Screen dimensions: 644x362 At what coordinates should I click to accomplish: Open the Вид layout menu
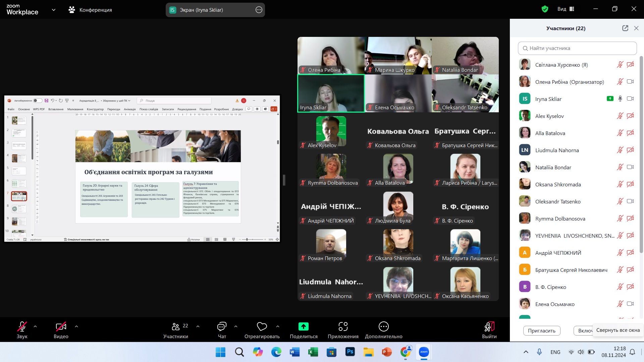pyautogui.click(x=566, y=9)
